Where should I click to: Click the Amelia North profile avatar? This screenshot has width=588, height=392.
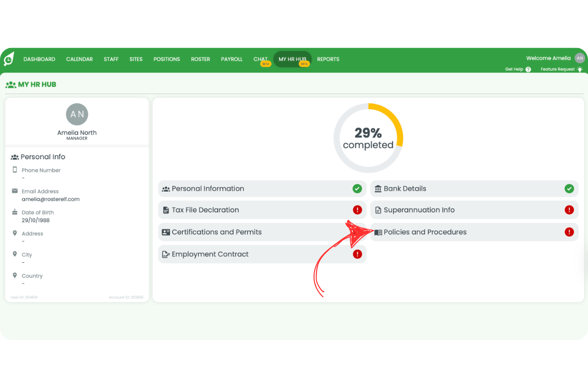77,114
